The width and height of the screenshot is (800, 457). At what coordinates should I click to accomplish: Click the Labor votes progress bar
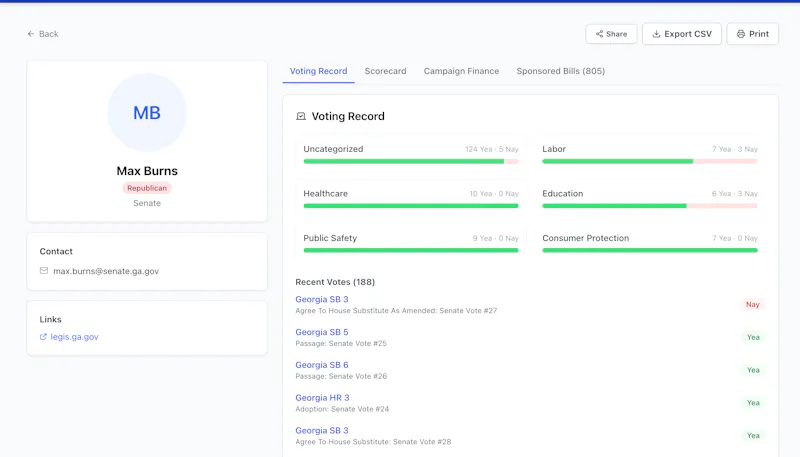pyautogui.click(x=649, y=161)
